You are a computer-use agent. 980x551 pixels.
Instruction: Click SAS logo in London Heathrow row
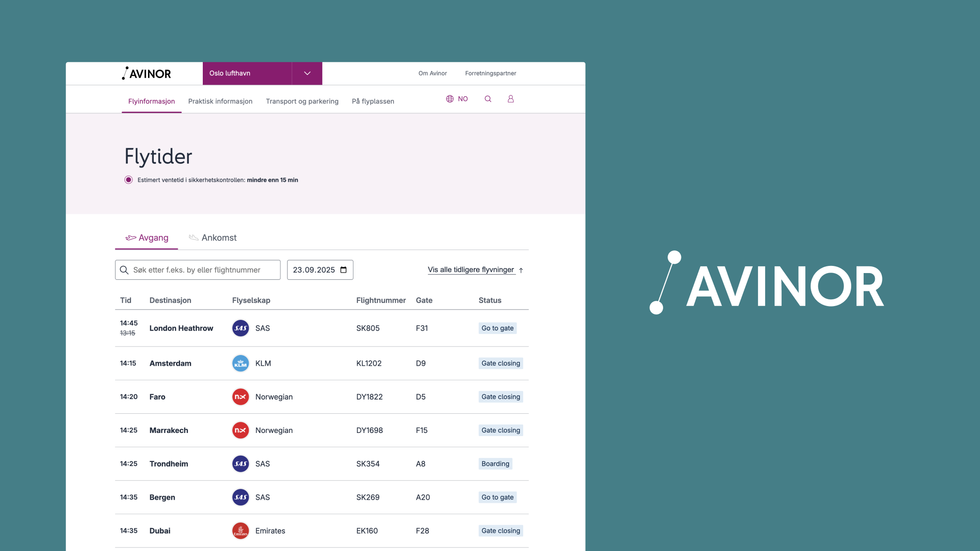coord(241,328)
